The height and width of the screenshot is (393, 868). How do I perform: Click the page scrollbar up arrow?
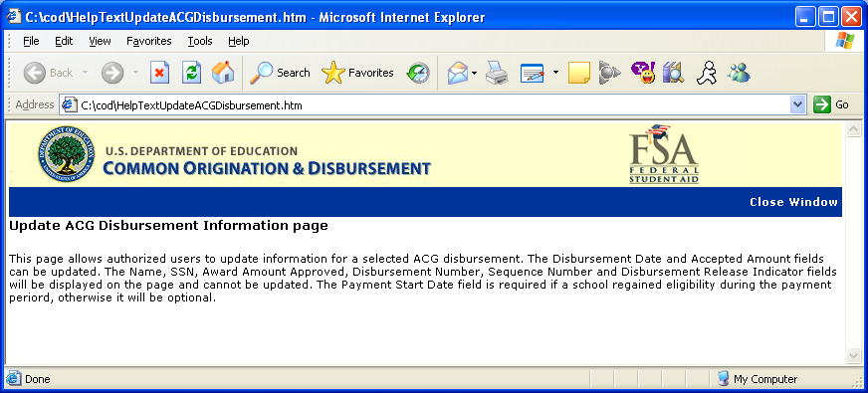853,129
